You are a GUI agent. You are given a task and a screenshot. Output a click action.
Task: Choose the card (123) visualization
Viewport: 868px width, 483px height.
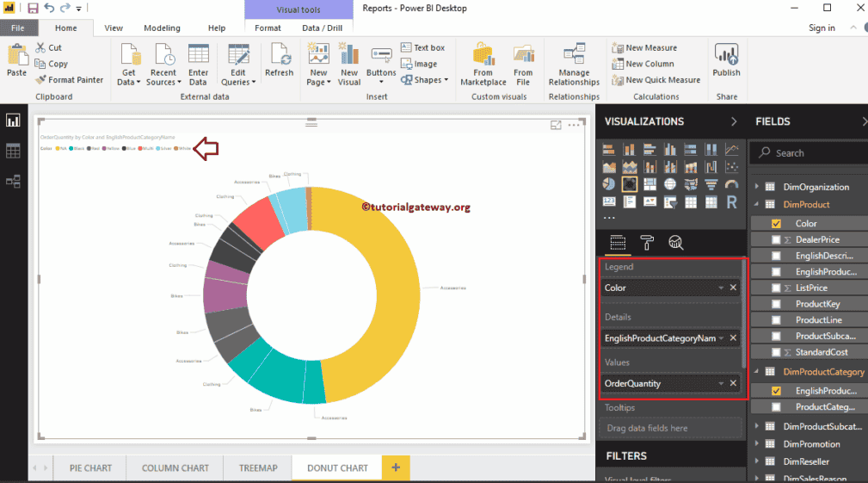pyautogui.click(x=608, y=201)
